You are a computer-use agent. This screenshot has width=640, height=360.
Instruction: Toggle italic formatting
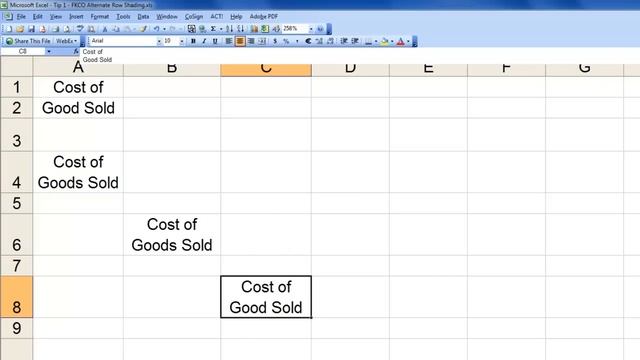click(x=204, y=41)
